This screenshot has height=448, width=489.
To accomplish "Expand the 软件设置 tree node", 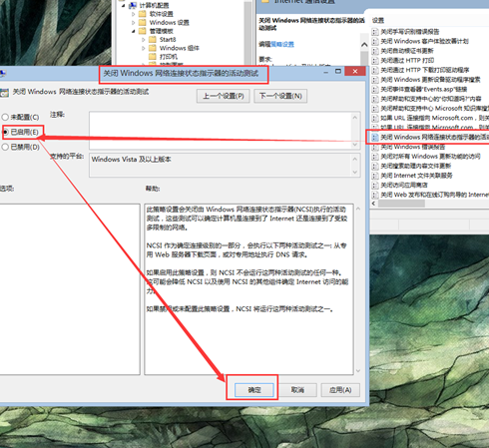I will click(134, 14).
